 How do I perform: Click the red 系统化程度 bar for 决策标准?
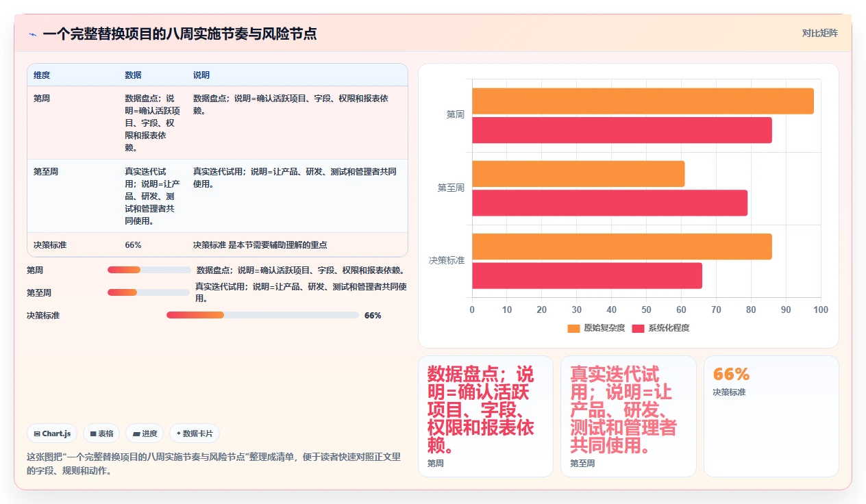(587, 275)
